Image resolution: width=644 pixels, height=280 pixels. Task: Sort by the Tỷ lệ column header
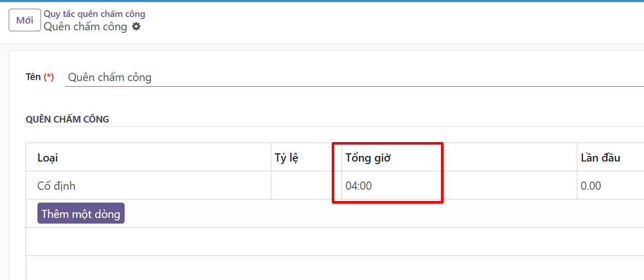(287, 157)
